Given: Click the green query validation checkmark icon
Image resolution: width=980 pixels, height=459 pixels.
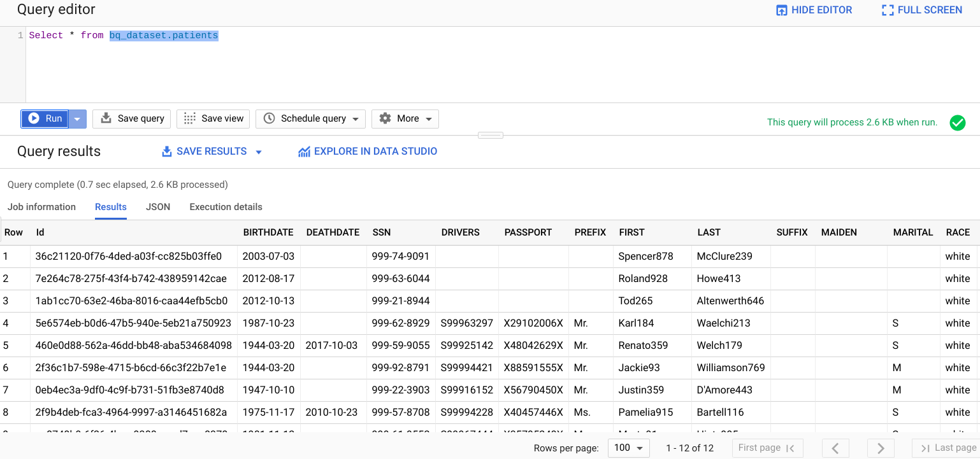Looking at the screenshot, I should (x=957, y=123).
